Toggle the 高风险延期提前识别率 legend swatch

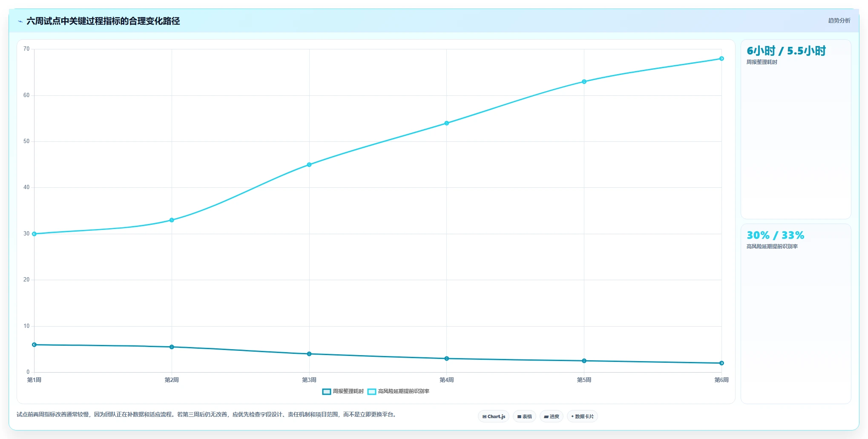(372, 392)
